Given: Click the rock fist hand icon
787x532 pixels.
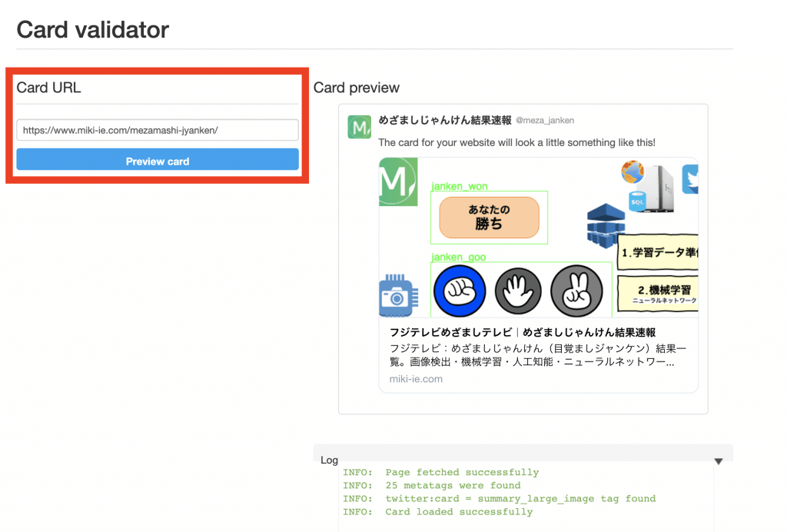Looking at the screenshot, I should pyautogui.click(x=460, y=291).
